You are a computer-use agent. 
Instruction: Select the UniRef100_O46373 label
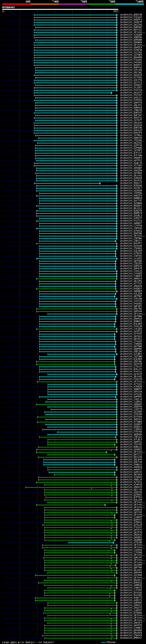pos(131,608)
